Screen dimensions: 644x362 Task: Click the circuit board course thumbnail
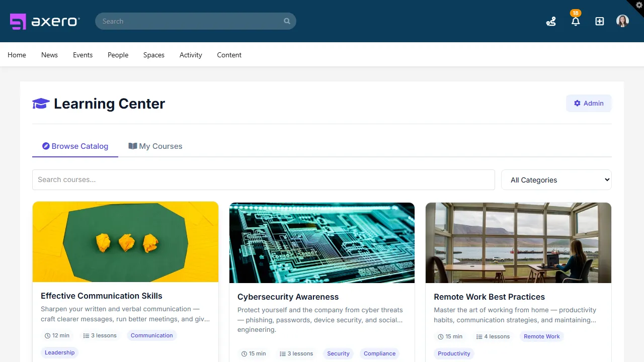[322, 243]
